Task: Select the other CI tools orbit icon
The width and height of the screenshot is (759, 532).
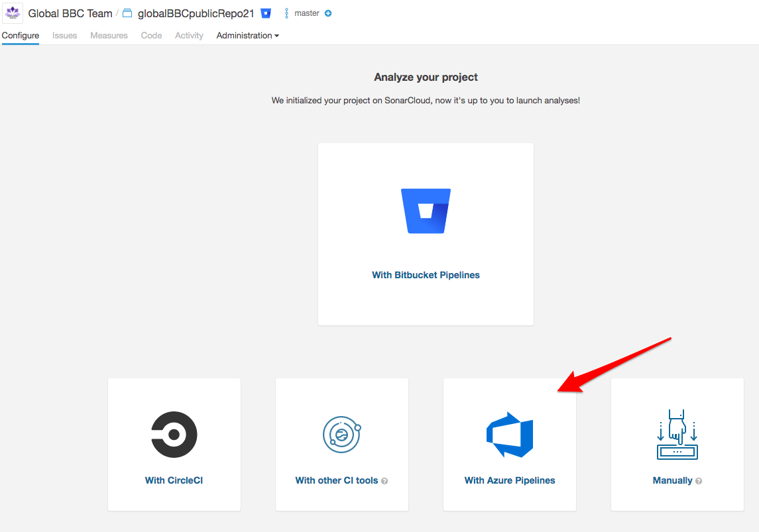Action: point(341,435)
